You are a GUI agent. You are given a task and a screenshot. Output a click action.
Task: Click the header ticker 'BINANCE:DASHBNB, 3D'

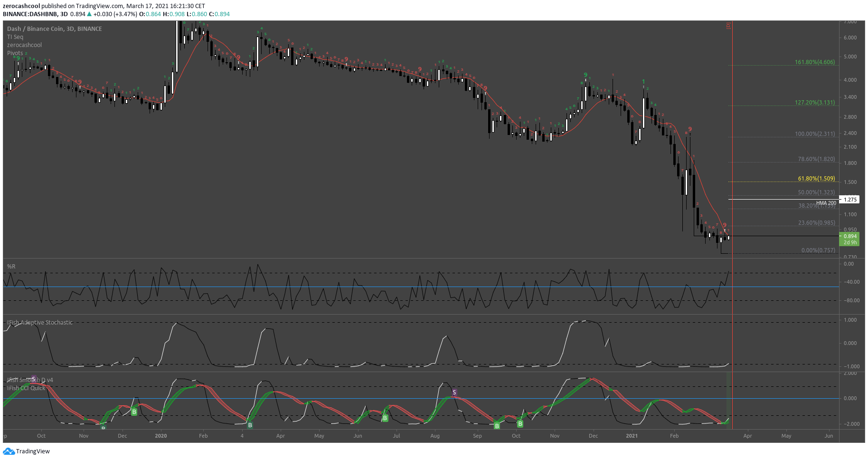click(x=35, y=14)
